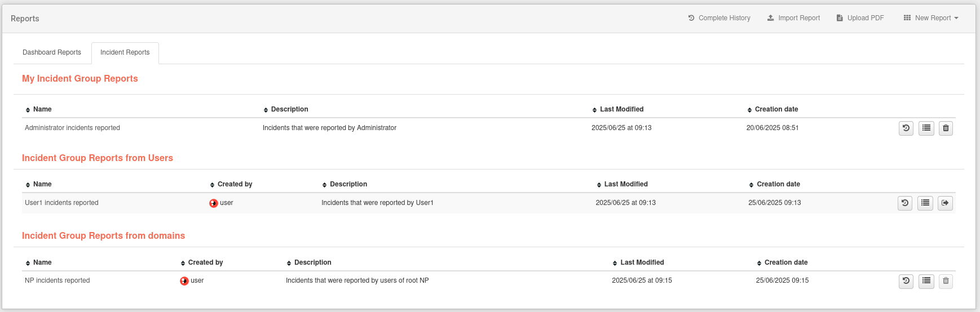The image size is (980, 312).
Task: Click the Import Report button
Action: coord(794,18)
